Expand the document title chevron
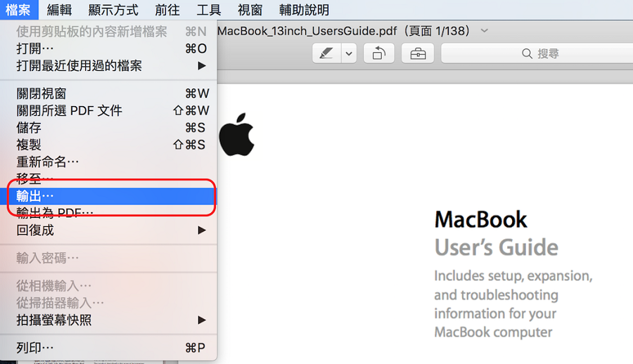 (485, 31)
